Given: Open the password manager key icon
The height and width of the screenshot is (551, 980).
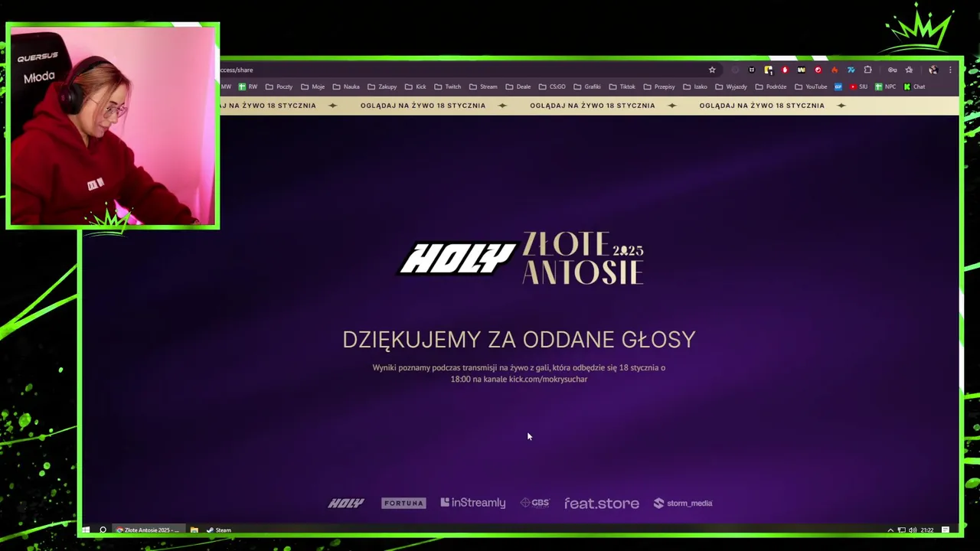Looking at the screenshot, I should [892, 70].
